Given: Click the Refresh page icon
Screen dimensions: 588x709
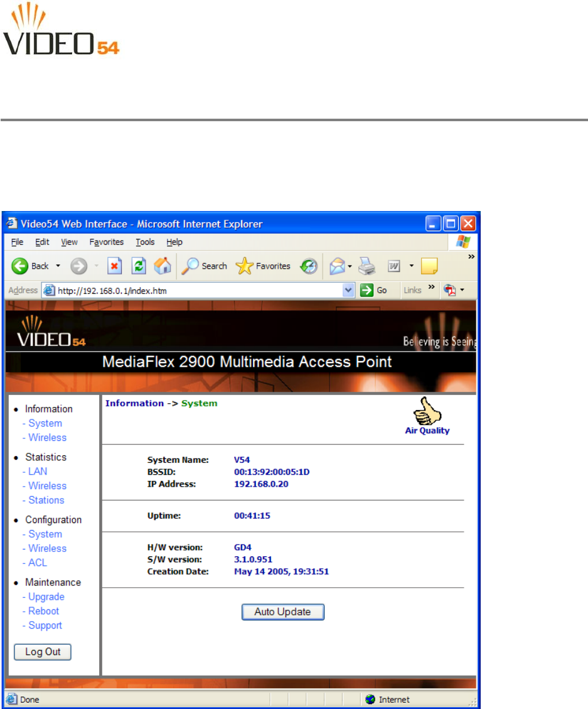Looking at the screenshot, I should 139,266.
